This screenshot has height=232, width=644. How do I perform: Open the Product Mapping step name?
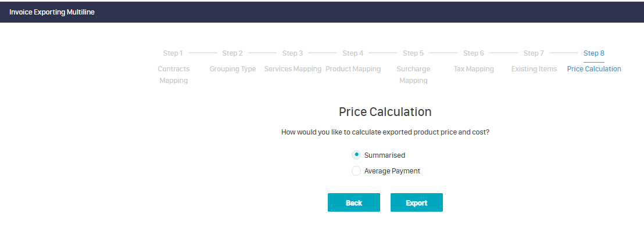point(353,69)
